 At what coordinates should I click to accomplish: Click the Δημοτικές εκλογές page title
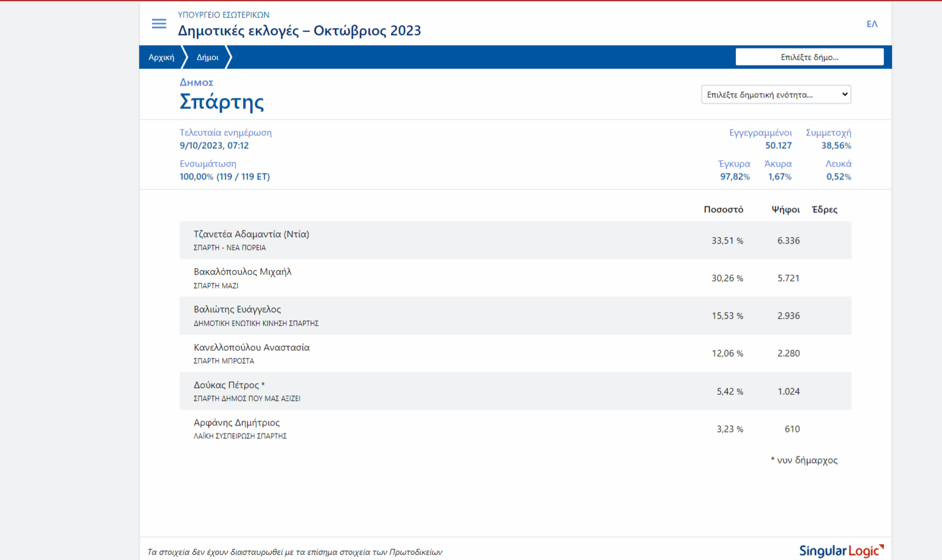click(299, 31)
